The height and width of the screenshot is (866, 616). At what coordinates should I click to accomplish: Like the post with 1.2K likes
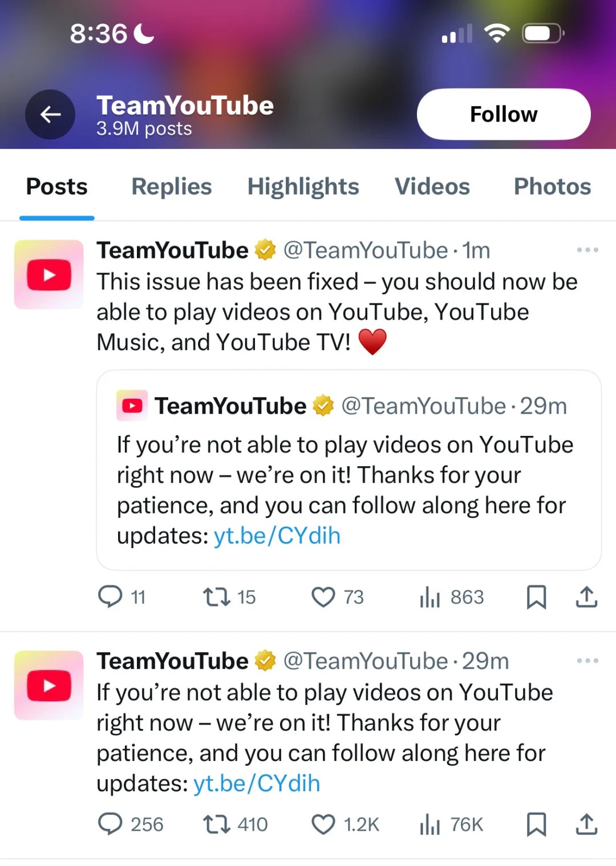pos(323,824)
